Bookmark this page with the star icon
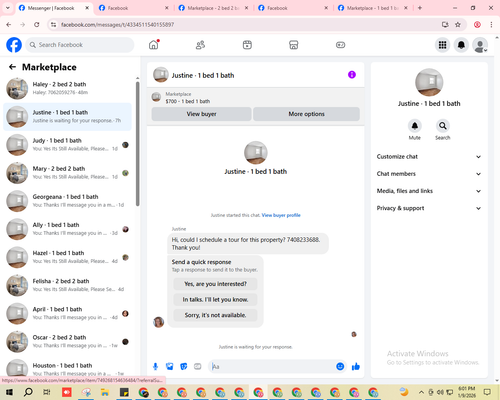Screen dimensions: 500x400 pyautogui.click(x=458, y=24)
